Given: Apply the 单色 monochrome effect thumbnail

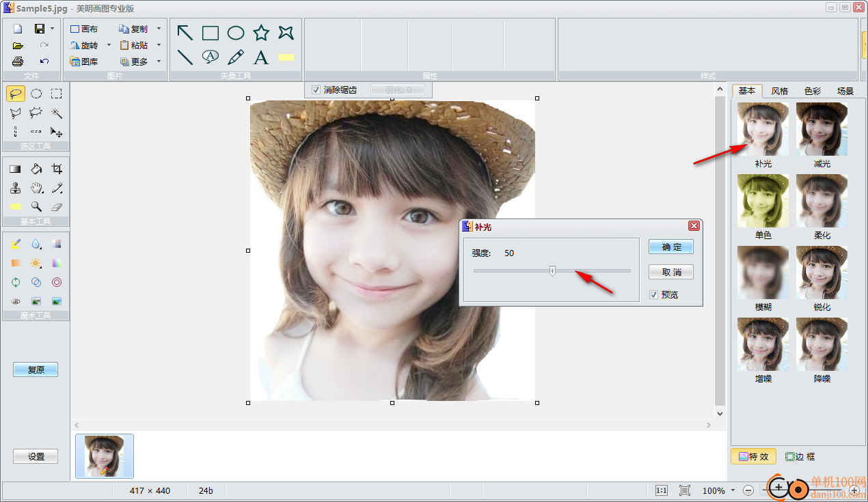Looking at the screenshot, I should [x=763, y=201].
